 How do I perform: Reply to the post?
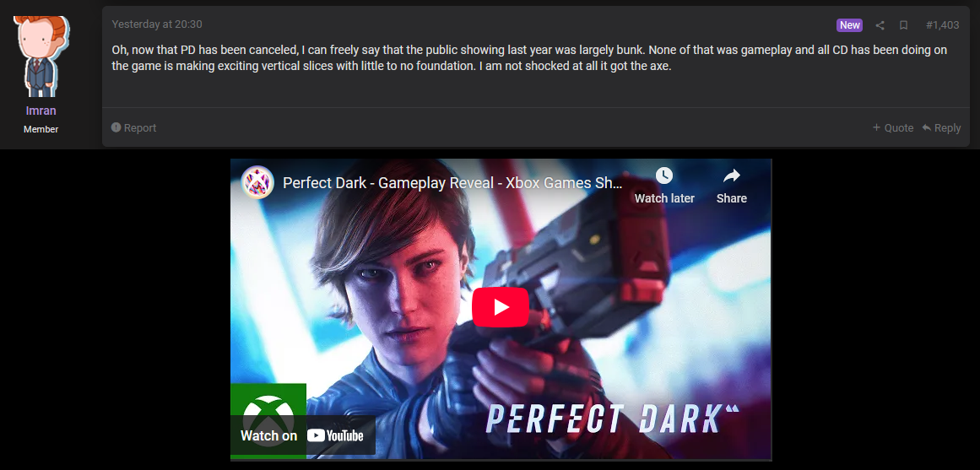pos(941,127)
